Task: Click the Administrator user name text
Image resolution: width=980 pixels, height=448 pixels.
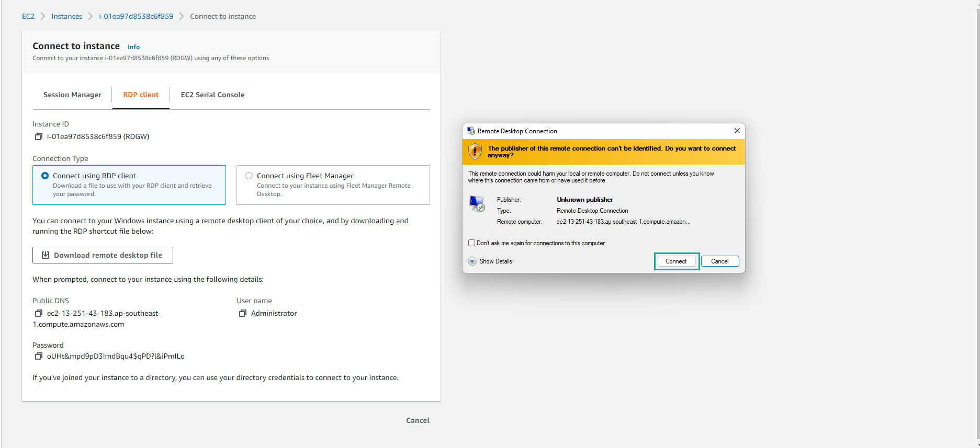Action: click(x=274, y=313)
